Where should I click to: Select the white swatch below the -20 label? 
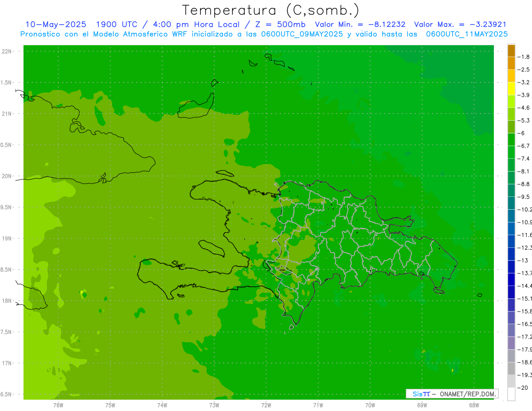511,394
